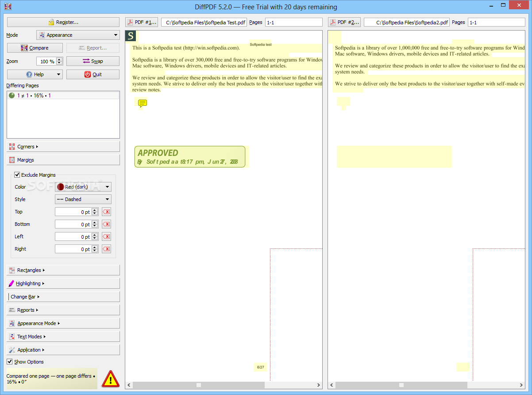Click the Pages field for PDF #1
Screen dimensions: 532x395
tap(294, 22)
